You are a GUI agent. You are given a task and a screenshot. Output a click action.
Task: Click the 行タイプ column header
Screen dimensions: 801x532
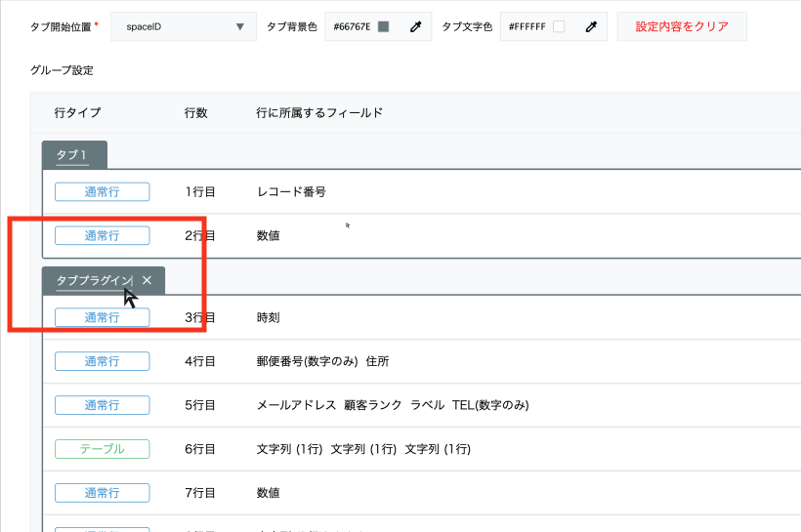(x=77, y=113)
